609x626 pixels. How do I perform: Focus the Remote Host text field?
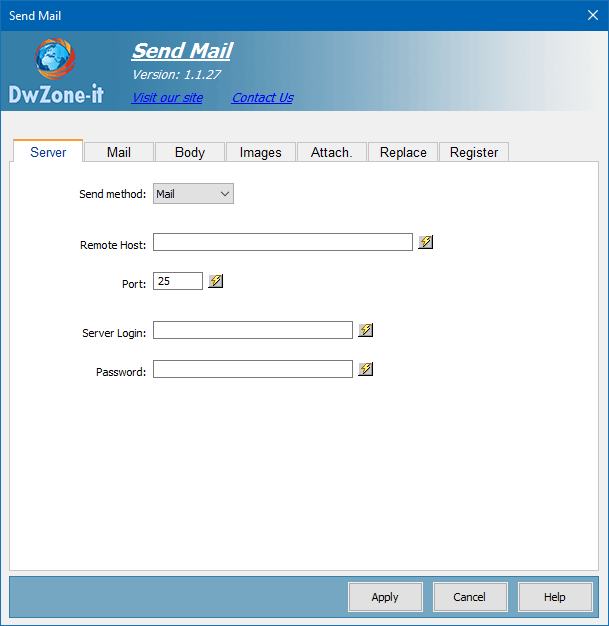pyautogui.click(x=282, y=242)
